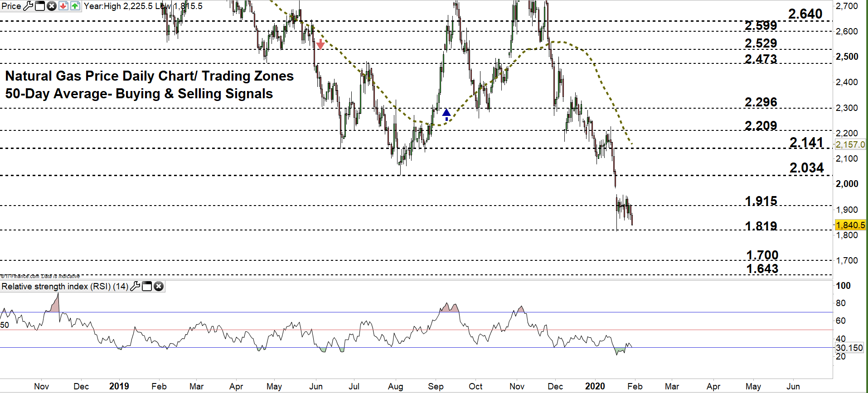Click the red down-arrow icon in Price panel
Viewport: 868px width, 393px height.
[x=63, y=6]
